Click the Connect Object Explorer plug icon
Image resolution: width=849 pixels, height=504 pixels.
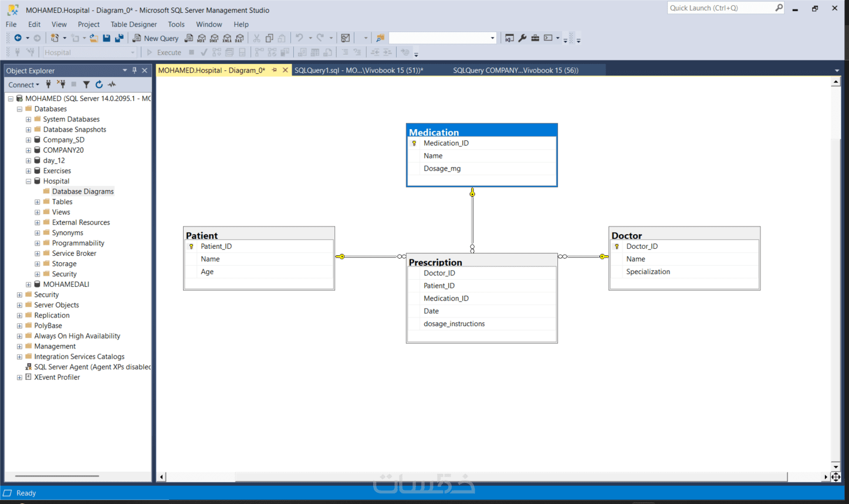click(x=49, y=84)
